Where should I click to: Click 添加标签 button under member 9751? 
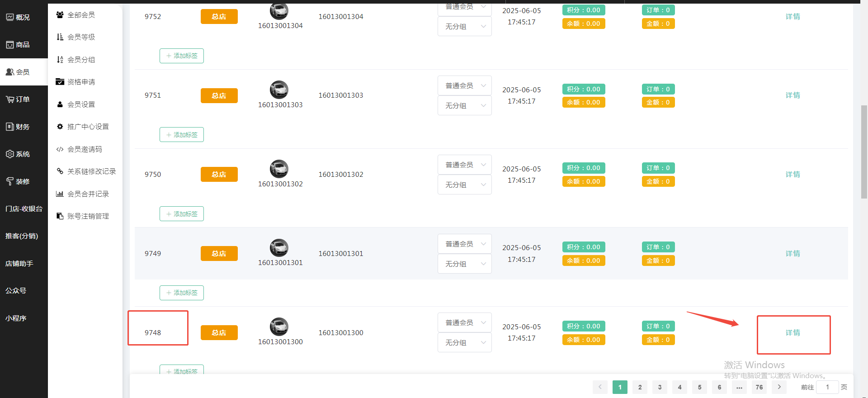click(x=182, y=135)
